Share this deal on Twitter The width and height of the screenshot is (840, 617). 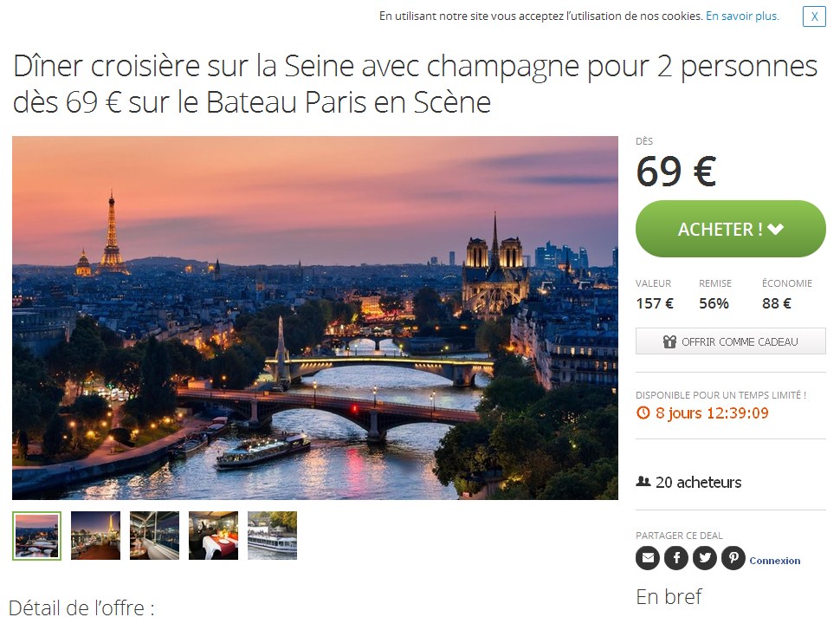[705, 559]
